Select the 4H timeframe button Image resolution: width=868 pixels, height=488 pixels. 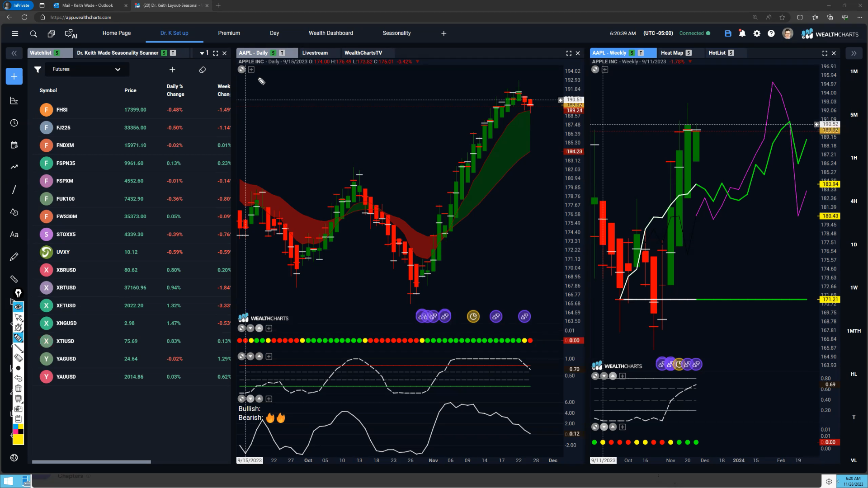(x=854, y=201)
